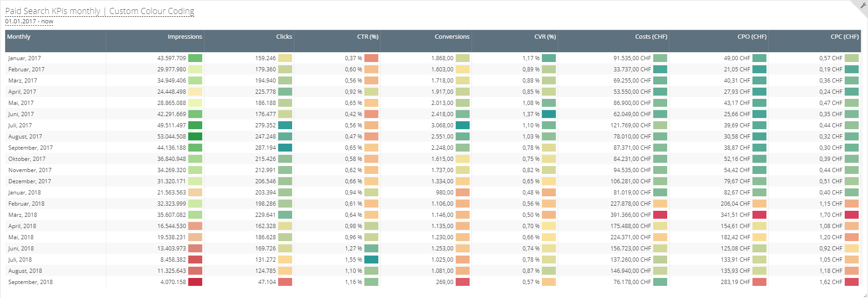Click the 980,00 conversions value

444,193
